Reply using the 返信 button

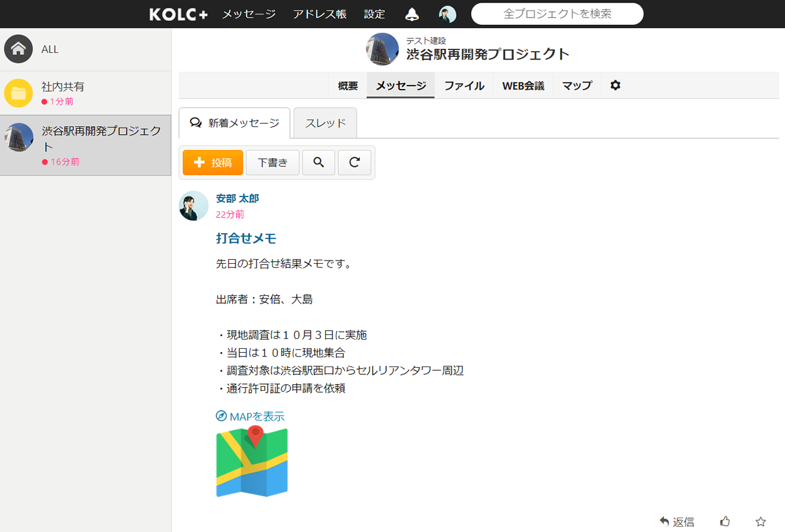coord(677,522)
